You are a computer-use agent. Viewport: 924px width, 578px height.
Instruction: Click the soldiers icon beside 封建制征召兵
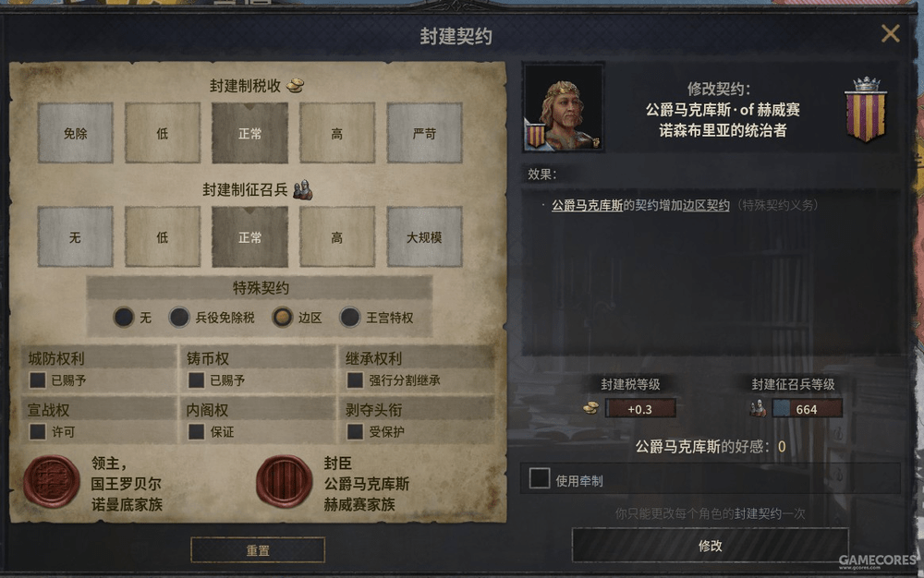click(303, 189)
